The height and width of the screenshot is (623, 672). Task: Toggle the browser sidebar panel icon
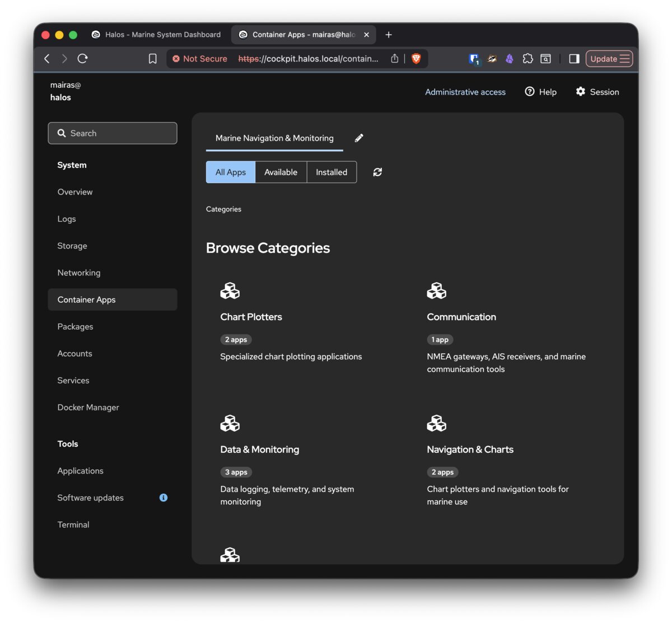point(573,58)
